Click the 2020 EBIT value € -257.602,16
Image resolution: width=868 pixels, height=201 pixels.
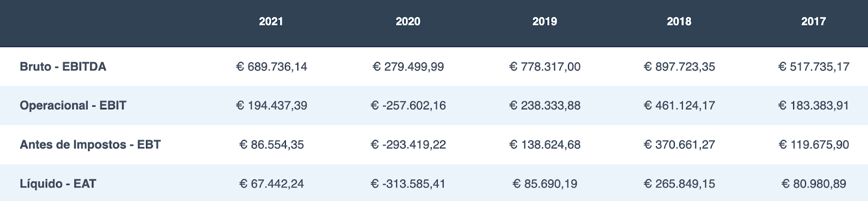pos(408,106)
